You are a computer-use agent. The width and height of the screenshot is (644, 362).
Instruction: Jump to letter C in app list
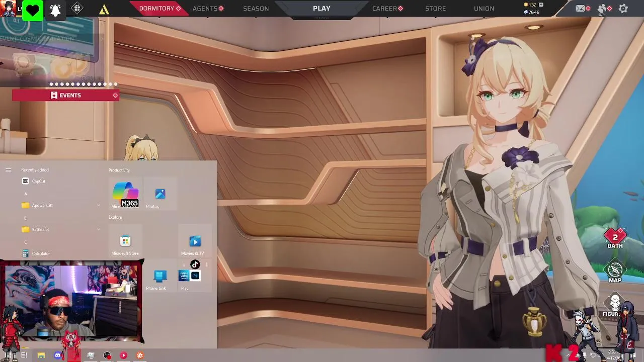pos(26,242)
